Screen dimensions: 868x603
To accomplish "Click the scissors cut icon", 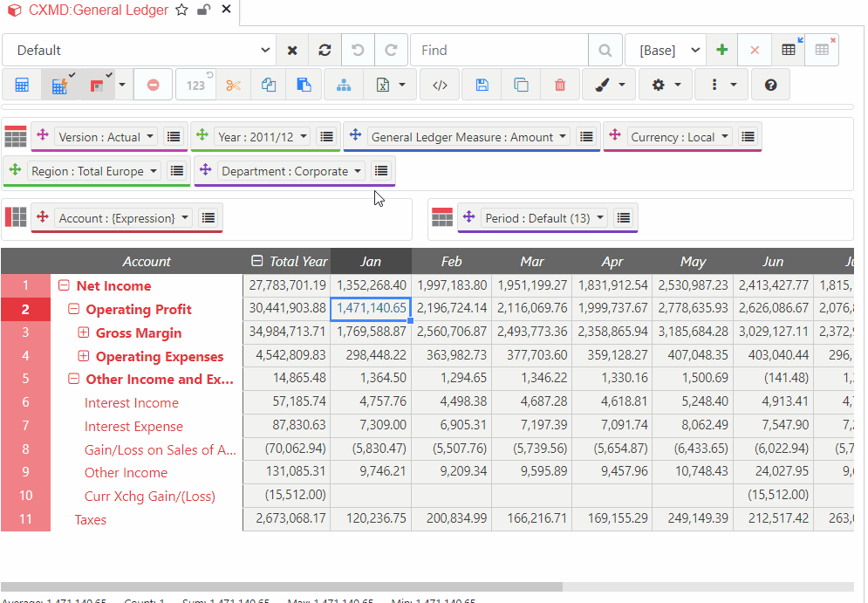I will pyautogui.click(x=232, y=85).
